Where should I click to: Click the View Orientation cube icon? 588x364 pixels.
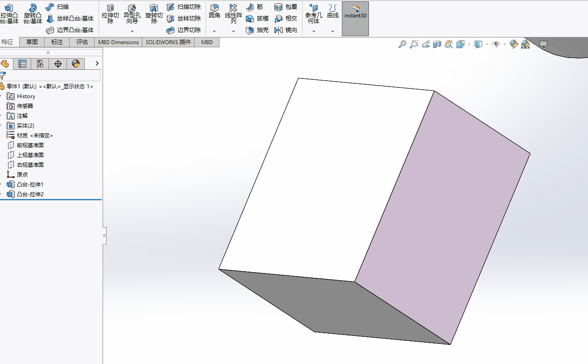(x=460, y=44)
